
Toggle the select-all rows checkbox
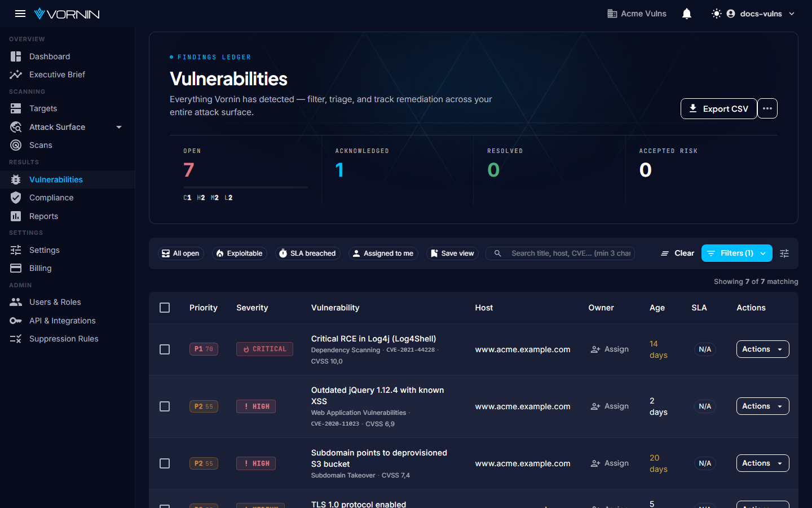165,308
